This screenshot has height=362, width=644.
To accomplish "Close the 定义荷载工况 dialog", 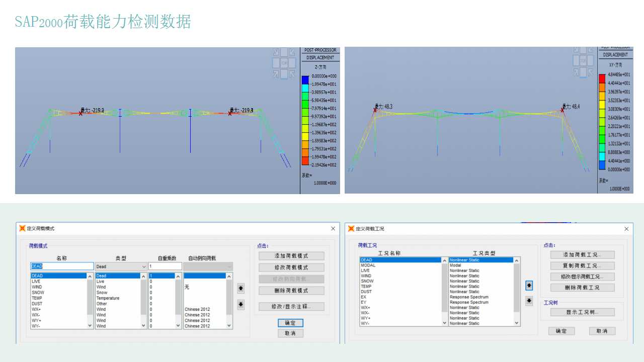I will pos(626,229).
